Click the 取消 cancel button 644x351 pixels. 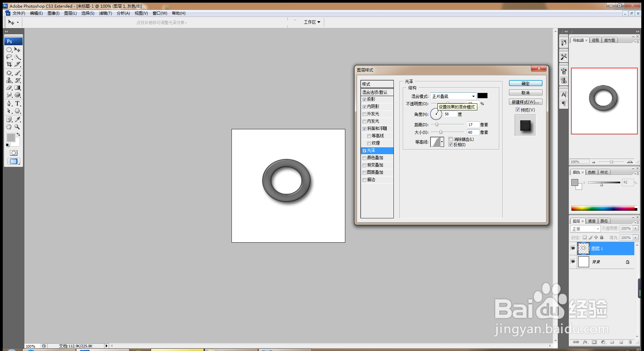tap(526, 93)
